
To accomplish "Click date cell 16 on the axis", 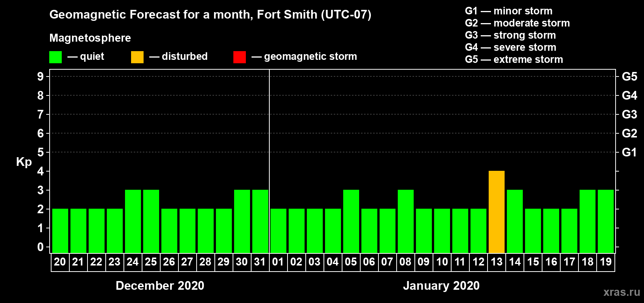I will point(551,262).
